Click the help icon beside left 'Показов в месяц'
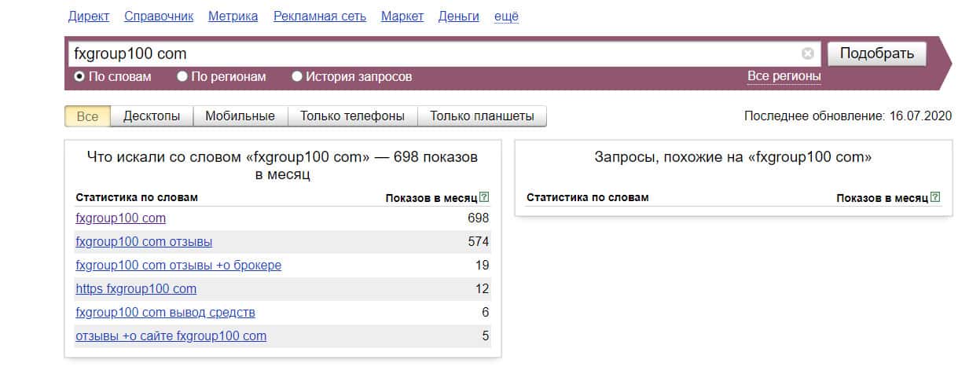The image size is (980, 374). 484,197
